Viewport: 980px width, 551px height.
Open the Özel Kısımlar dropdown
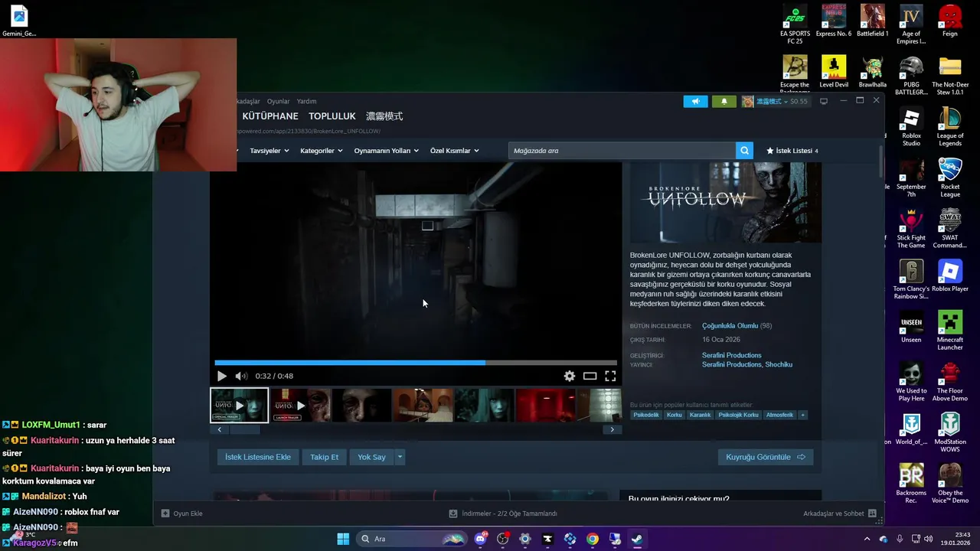[x=454, y=151]
